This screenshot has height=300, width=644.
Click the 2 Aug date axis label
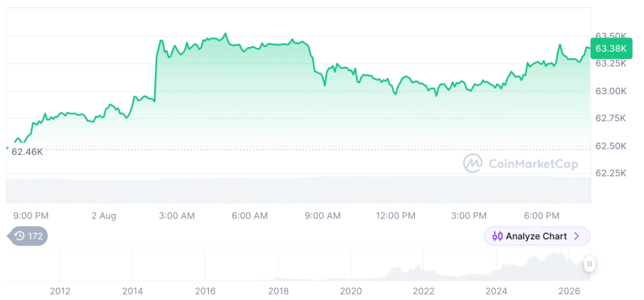click(104, 216)
